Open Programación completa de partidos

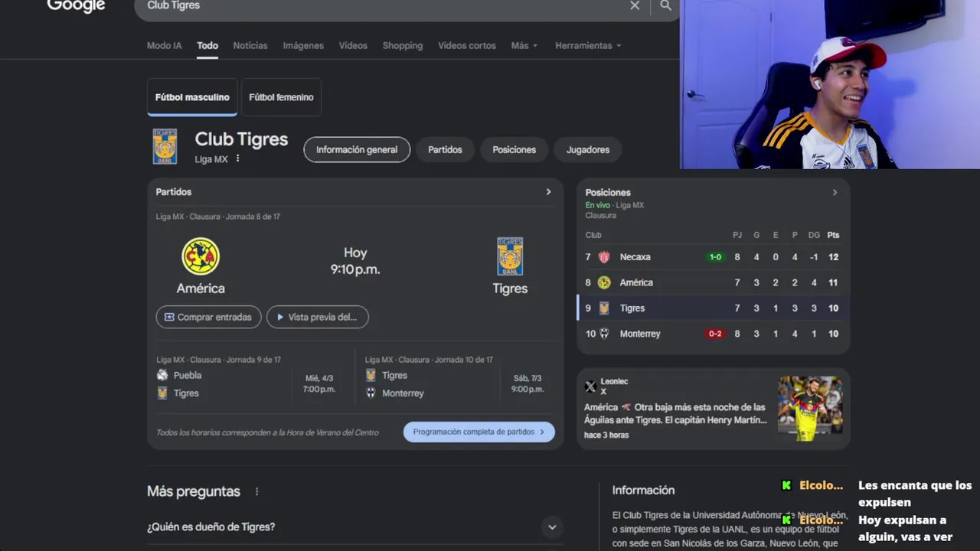coord(479,432)
